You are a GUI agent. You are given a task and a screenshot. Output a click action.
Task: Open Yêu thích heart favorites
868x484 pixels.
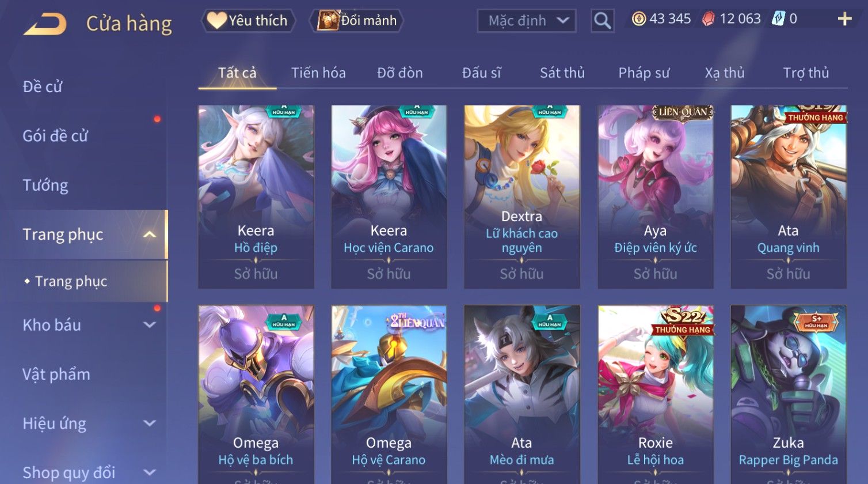pos(248,21)
